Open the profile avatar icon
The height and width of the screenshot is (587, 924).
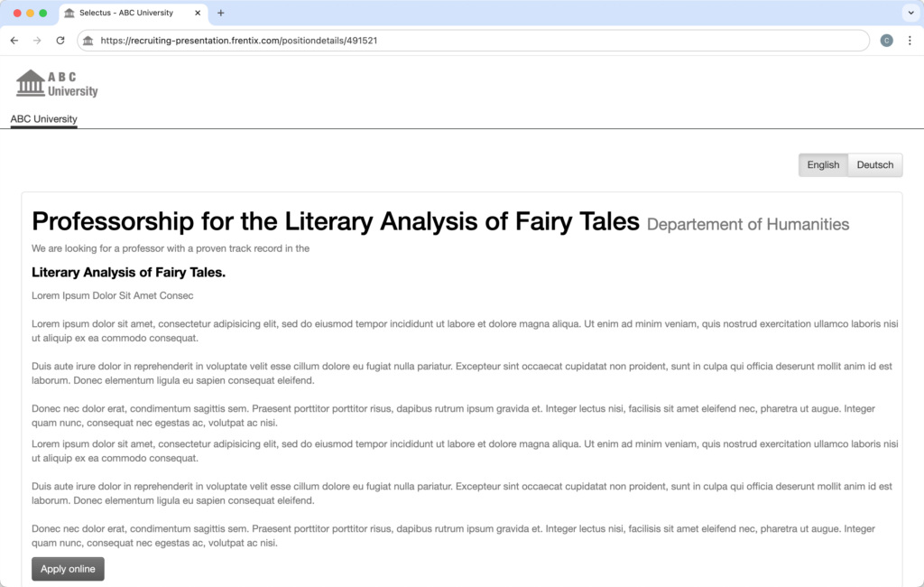pos(886,41)
